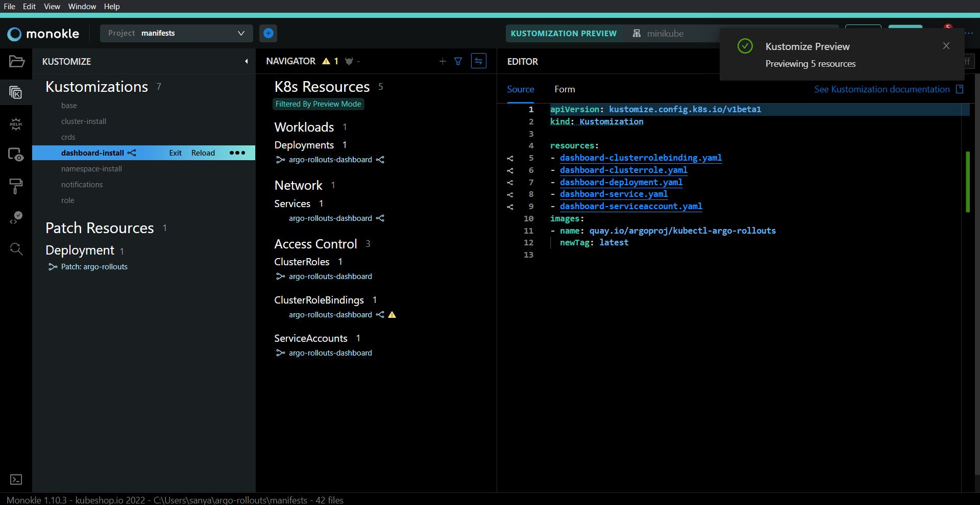Open the Window menu
The height and width of the screenshot is (505, 980).
tap(82, 6)
